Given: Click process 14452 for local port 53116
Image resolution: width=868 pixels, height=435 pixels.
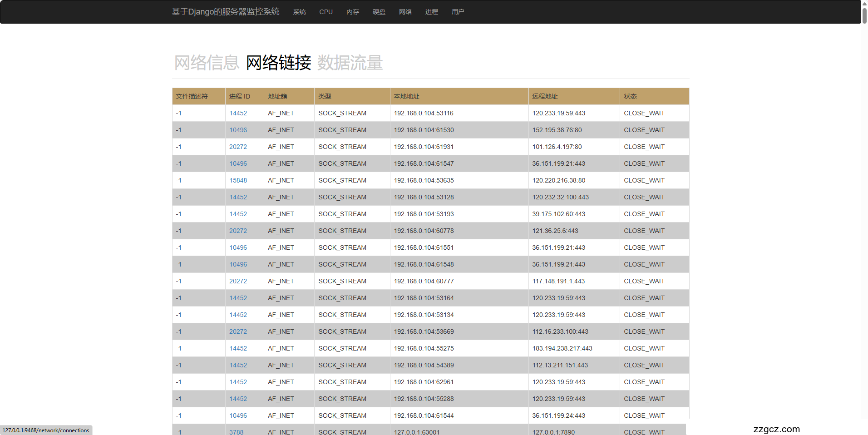Looking at the screenshot, I should coord(238,113).
